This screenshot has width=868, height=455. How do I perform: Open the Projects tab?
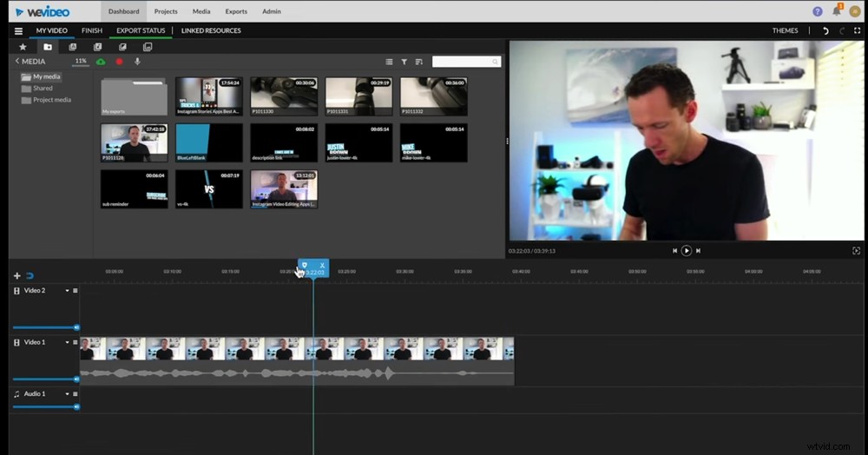[x=166, y=11]
